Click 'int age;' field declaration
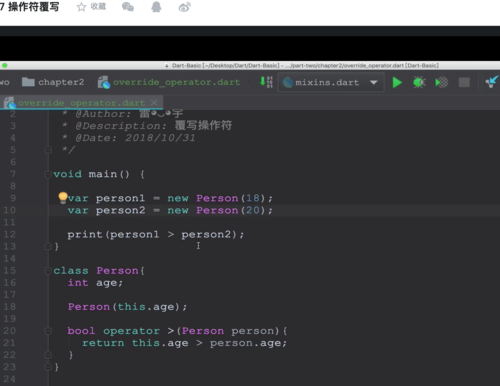500x386 pixels. click(95, 283)
